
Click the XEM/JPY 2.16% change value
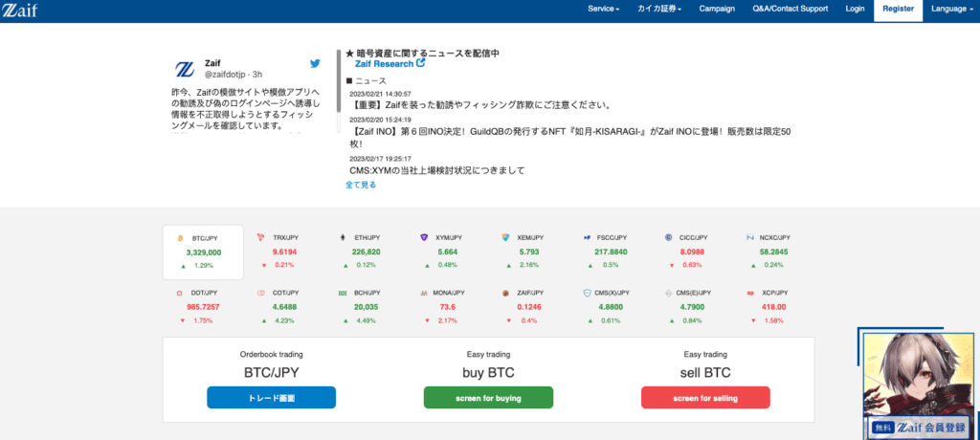coord(528,265)
